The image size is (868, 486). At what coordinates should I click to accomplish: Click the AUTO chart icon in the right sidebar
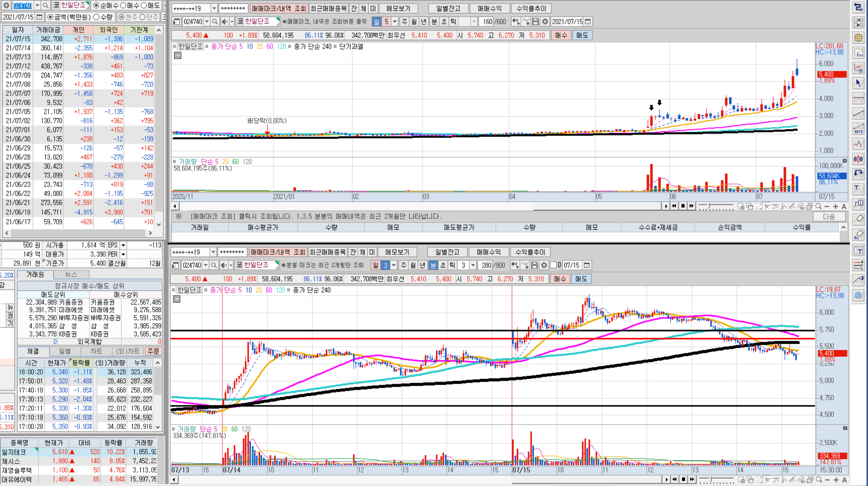[x=858, y=129]
